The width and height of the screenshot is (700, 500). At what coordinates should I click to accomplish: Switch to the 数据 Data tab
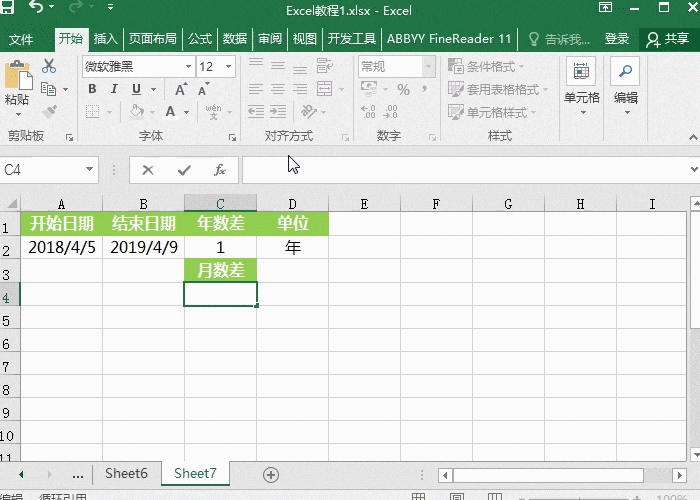(x=235, y=39)
